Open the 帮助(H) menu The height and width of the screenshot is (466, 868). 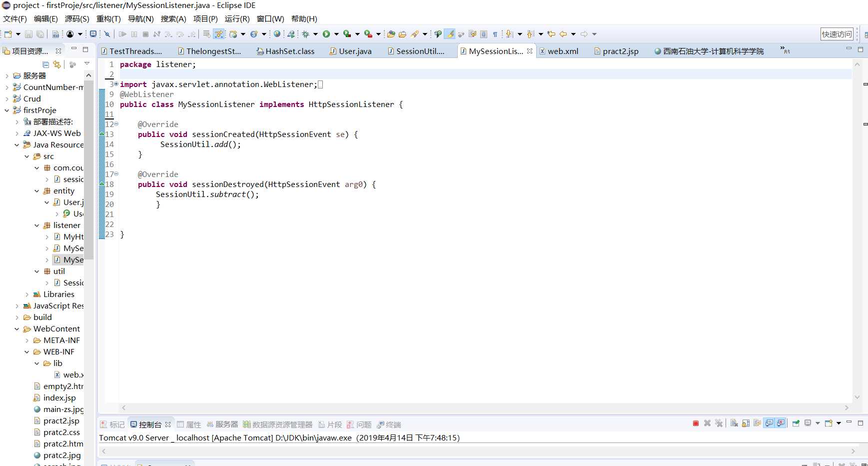(304, 18)
